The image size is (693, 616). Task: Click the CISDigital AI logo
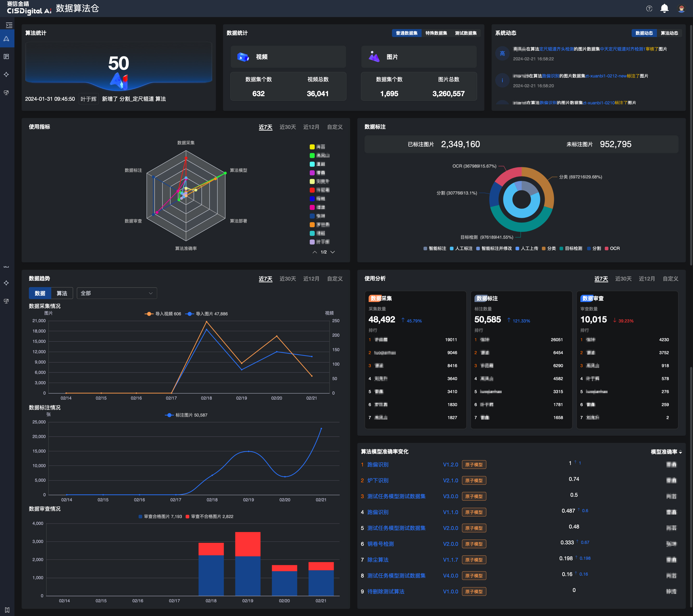[29, 8]
